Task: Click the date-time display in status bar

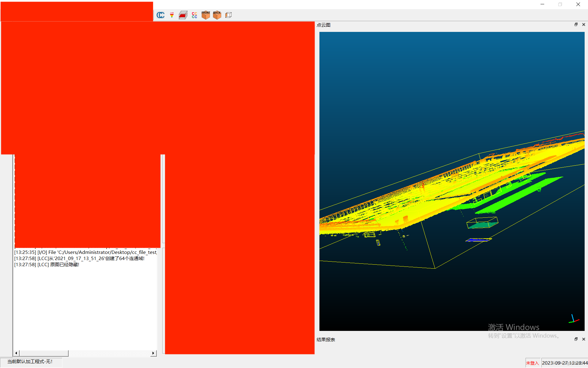Action: click(564, 363)
